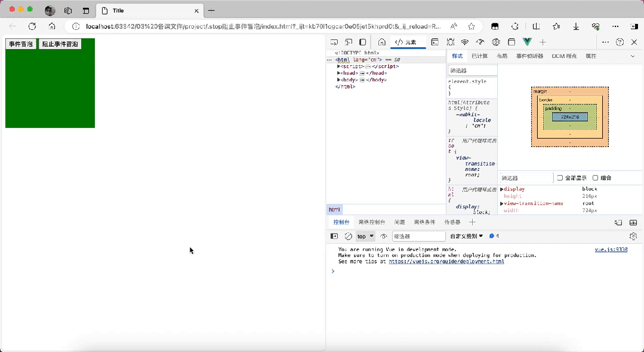This screenshot has height=352, width=644.
Task: Toggle the console sidebar
Action: click(334, 236)
